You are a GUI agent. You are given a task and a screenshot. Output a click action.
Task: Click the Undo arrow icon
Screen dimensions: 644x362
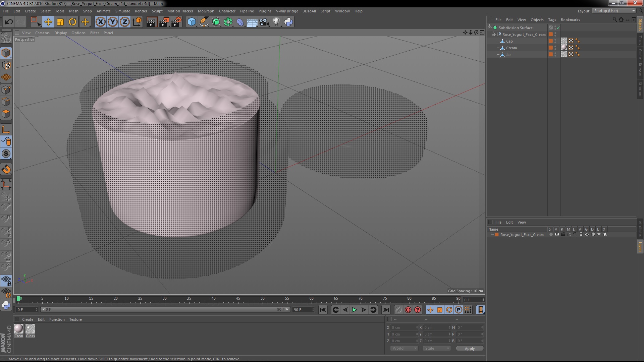[9, 22]
